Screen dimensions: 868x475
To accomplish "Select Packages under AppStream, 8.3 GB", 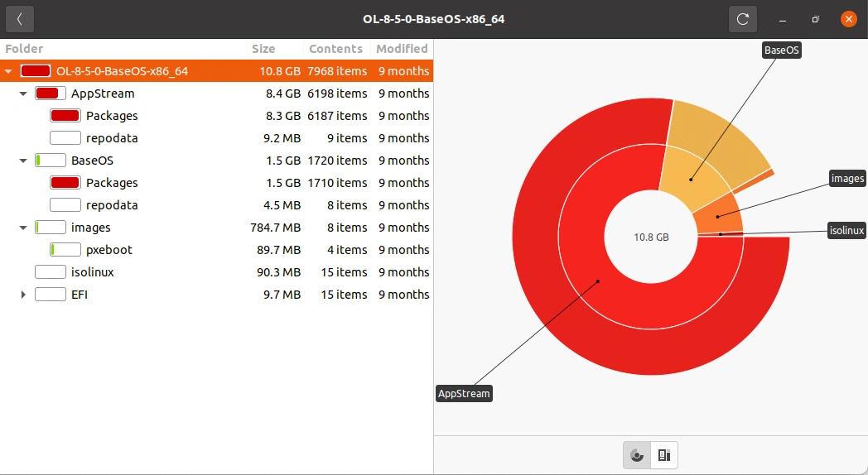I will point(216,116).
